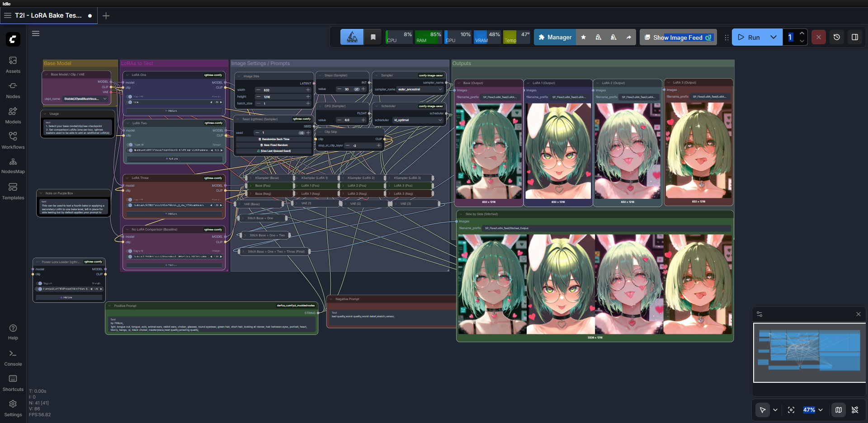This screenshot has height=423, width=868.
Task: Open the sampler_name euler_ancestral dropdown
Action: tap(420, 89)
